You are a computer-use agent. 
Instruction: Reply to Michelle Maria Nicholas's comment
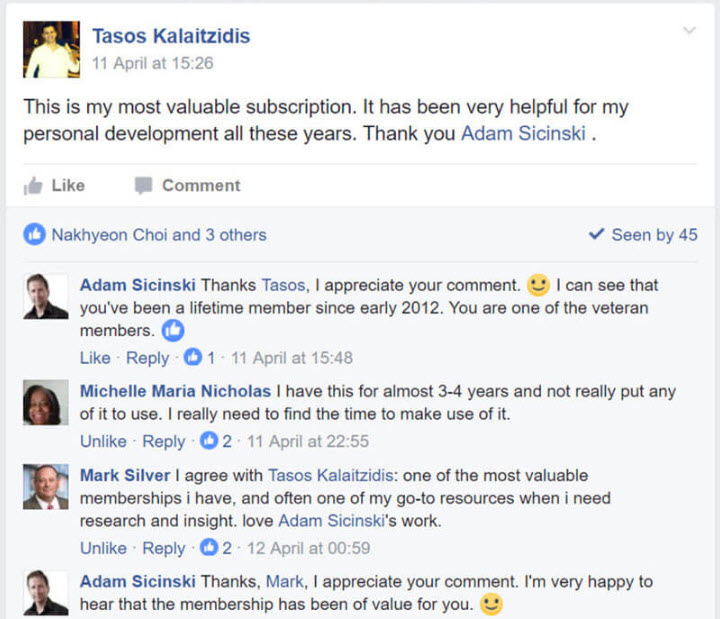pyautogui.click(x=164, y=441)
